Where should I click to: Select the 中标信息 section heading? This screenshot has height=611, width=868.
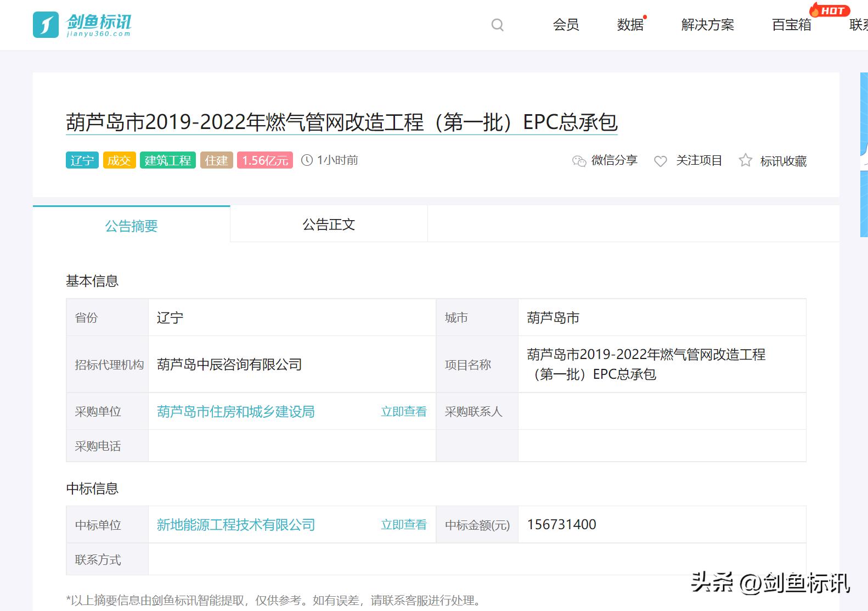[x=92, y=489]
